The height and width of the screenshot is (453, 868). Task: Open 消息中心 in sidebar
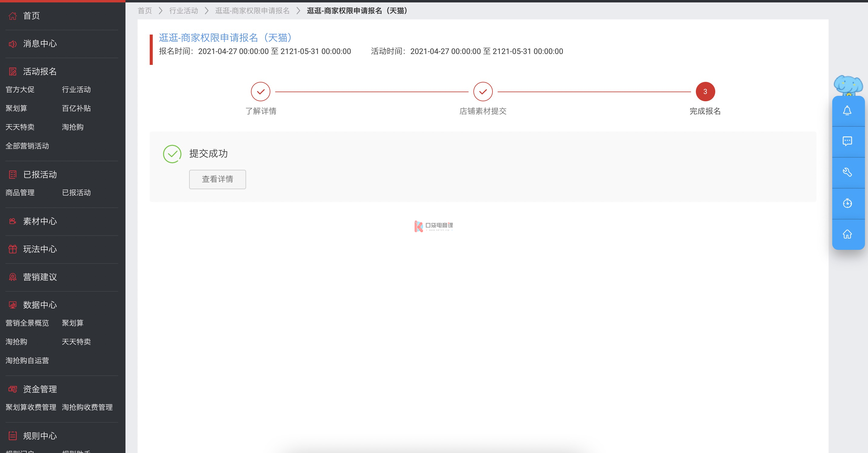point(40,44)
